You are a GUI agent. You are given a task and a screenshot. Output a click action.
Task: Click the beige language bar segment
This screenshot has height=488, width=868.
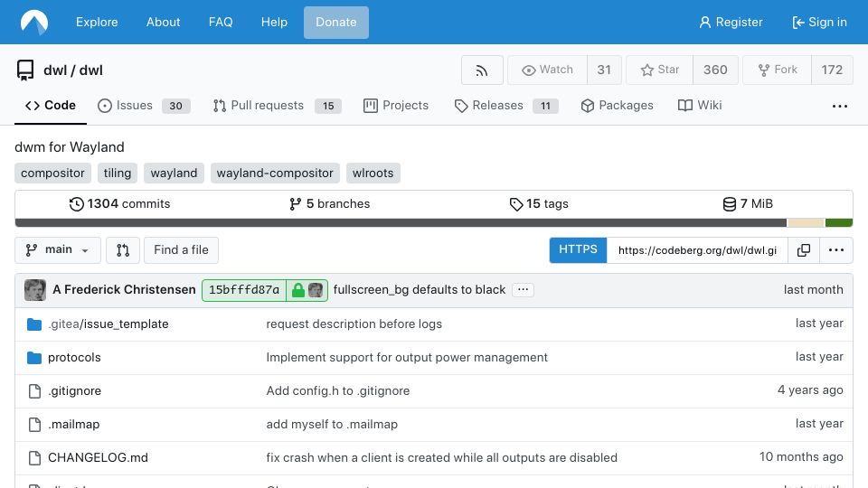click(806, 223)
